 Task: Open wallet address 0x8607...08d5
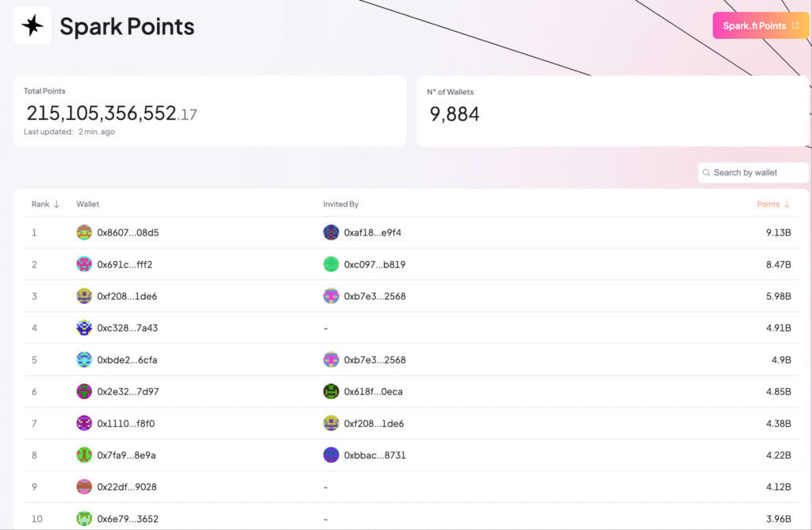click(x=128, y=232)
